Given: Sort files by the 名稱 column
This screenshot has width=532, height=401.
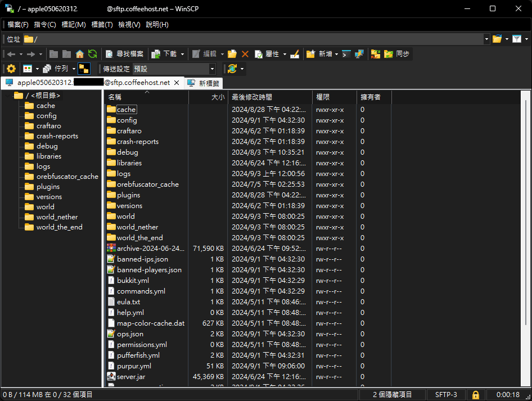Looking at the screenshot, I should (147, 97).
